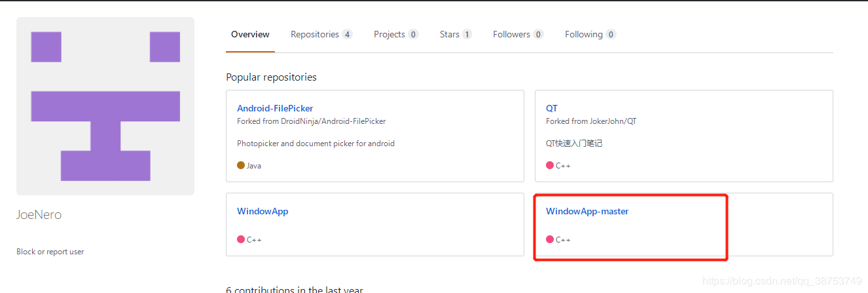Click the C++ color dot in WindowApp-master card

[x=550, y=239]
